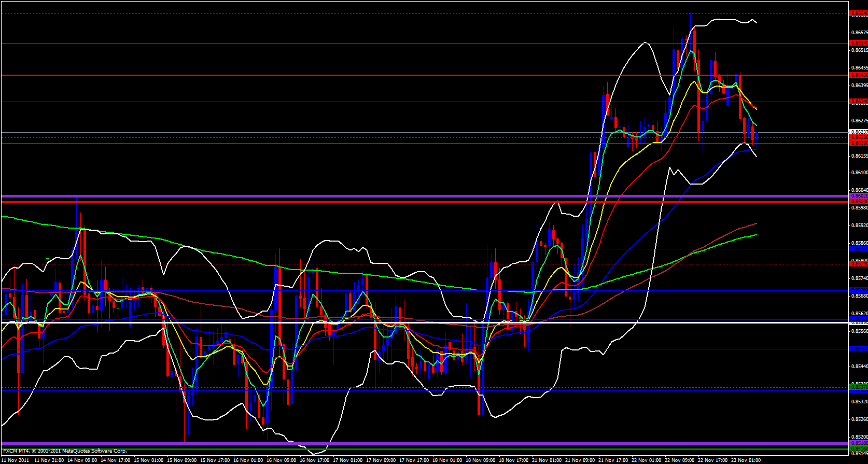The height and width of the screenshot is (464, 868).
Task: Click the 21 Nov 09:00 time label
Action: (x=580, y=460)
